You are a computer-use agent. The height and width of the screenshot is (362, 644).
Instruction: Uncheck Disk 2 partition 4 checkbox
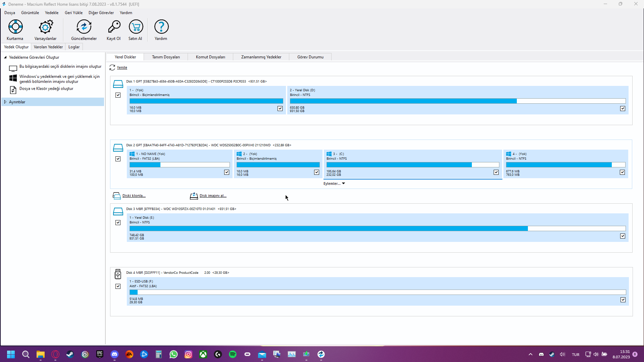(x=622, y=172)
